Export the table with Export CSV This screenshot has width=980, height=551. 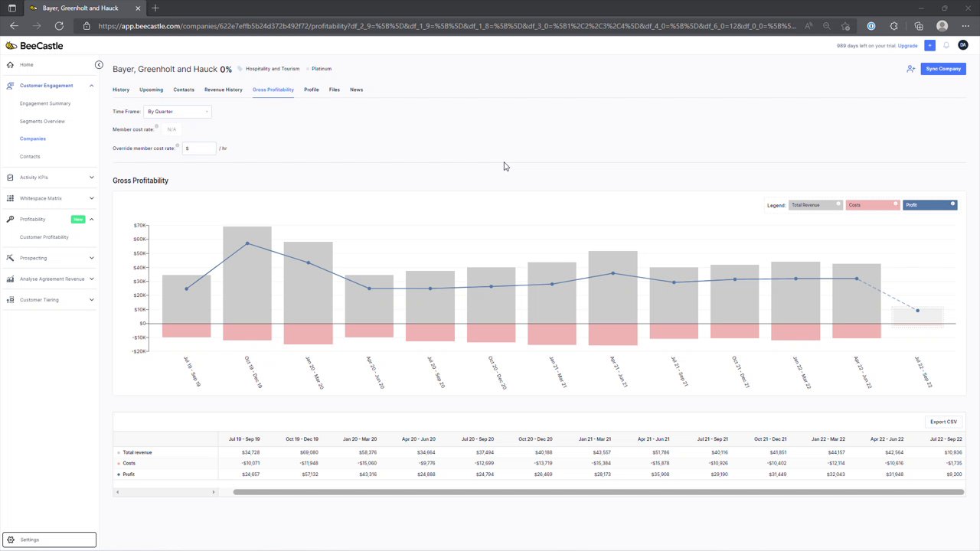(943, 422)
